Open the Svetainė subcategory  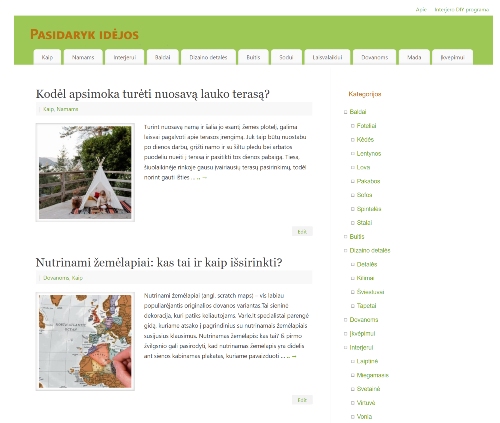pyautogui.click(x=368, y=389)
